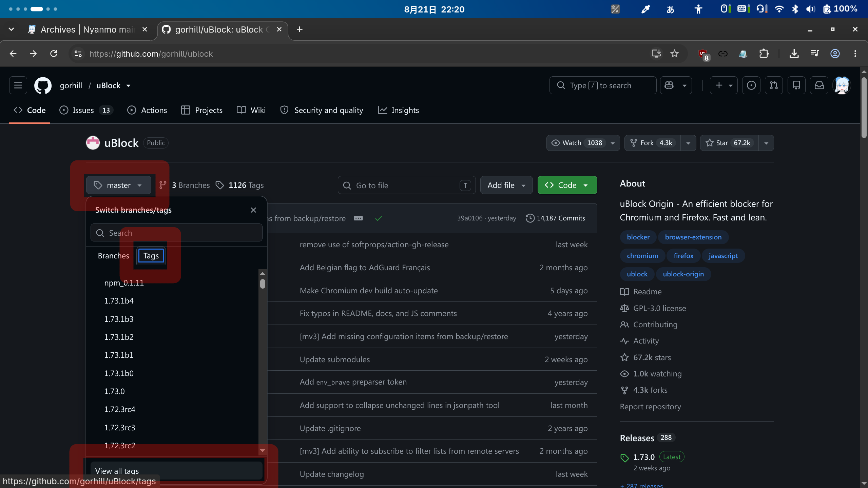The width and height of the screenshot is (868, 488).
Task: Open Bluetooth icon in system tray
Action: point(795,9)
